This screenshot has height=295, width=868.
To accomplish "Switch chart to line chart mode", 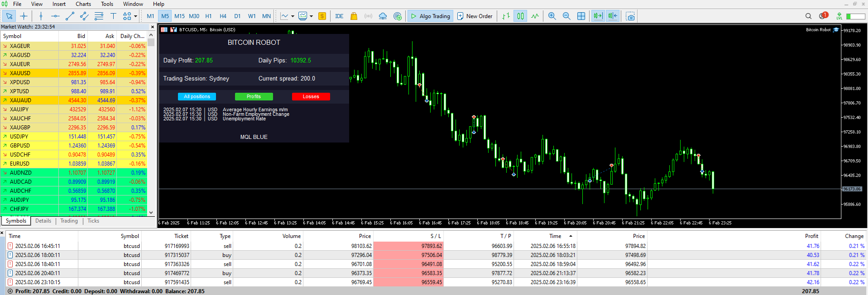I will 535,16.
